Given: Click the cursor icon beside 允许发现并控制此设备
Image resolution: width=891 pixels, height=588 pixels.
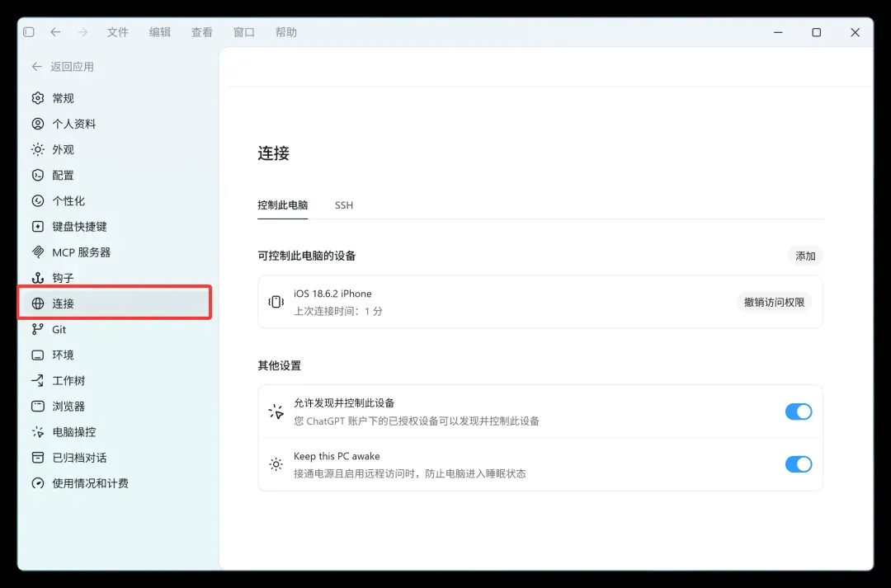Looking at the screenshot, I should pos(276,412).
